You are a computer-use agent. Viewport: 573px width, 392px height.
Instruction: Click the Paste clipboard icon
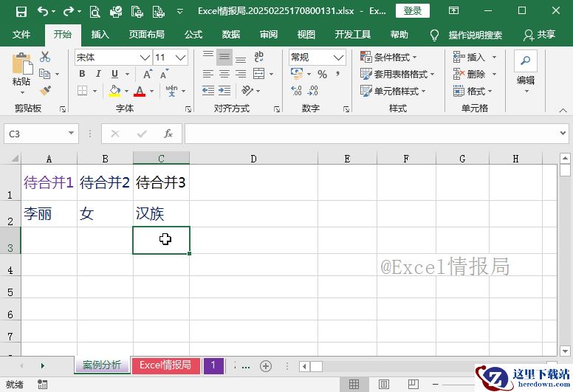click(22, 64)
